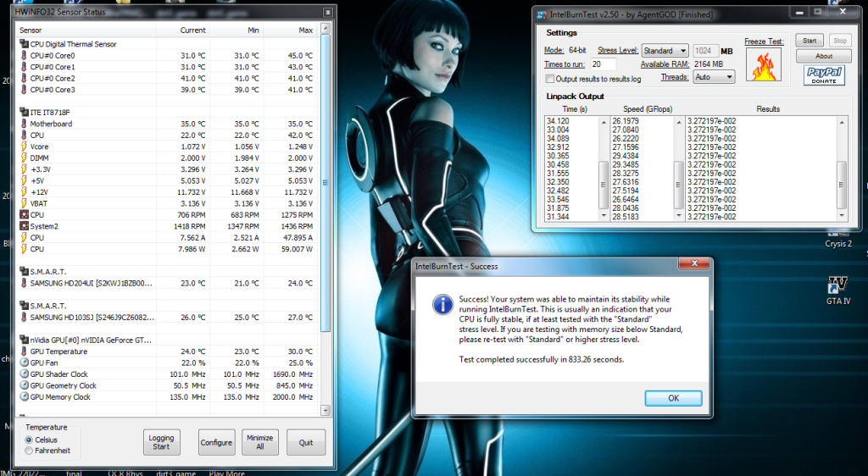868x476 pixels.
Task: Click the thermometer icon beside CPU#0 Core2
Action: point(24,78)
